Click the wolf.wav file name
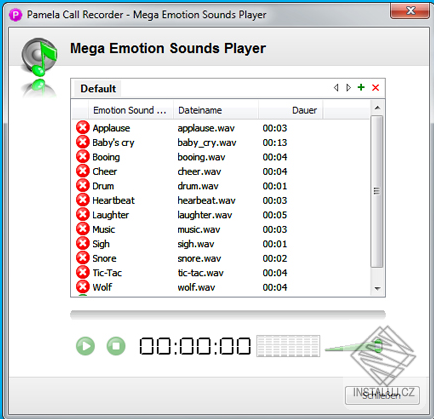Viewport: 434px width, 419px height. click(x=196, y=287)
